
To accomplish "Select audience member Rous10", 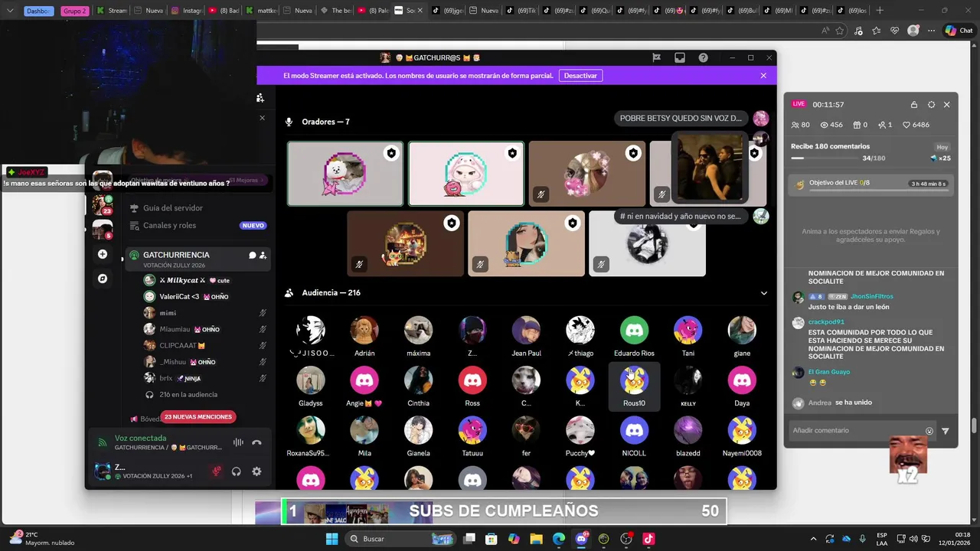I will (634, 386).
